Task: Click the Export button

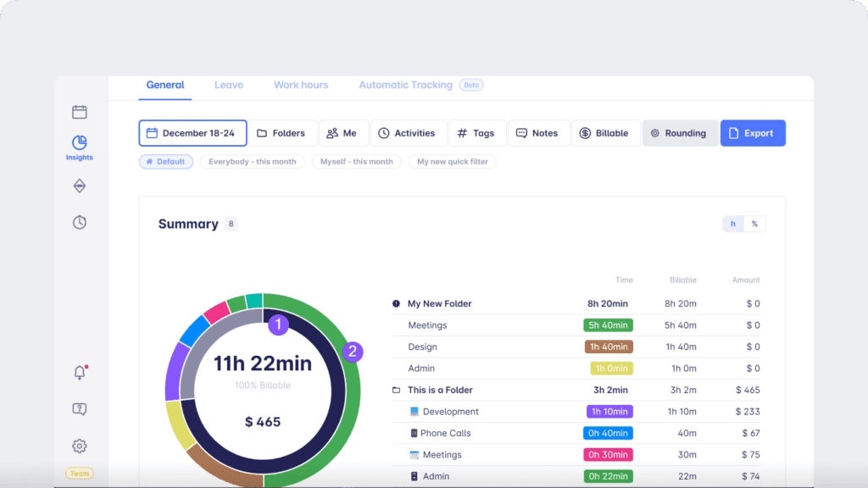Action: tap(752, 133)
